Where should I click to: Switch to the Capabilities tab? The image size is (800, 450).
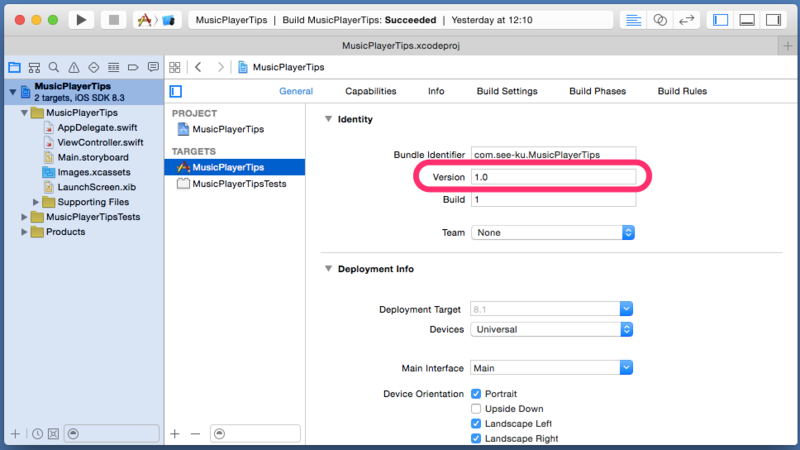coord(370,91)
